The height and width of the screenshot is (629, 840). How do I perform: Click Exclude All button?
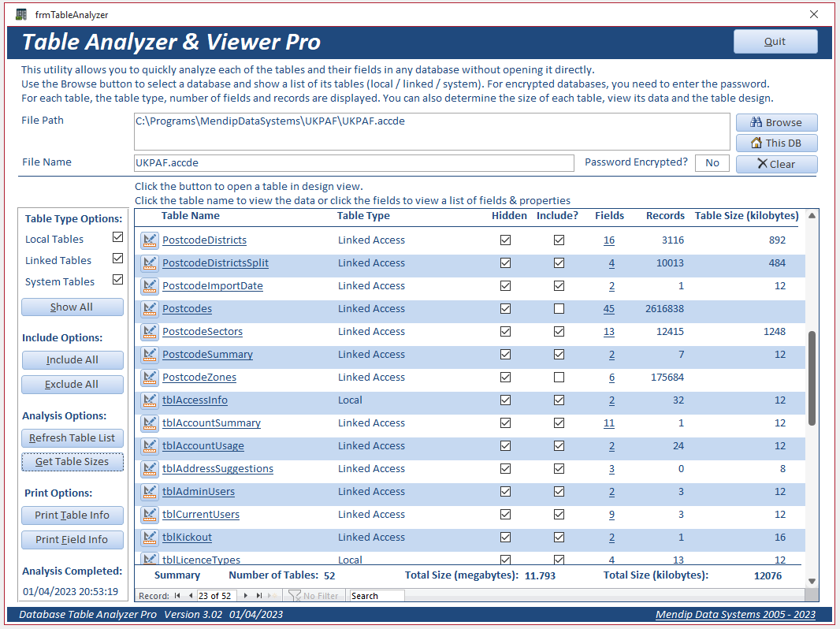tap(72, 385)
